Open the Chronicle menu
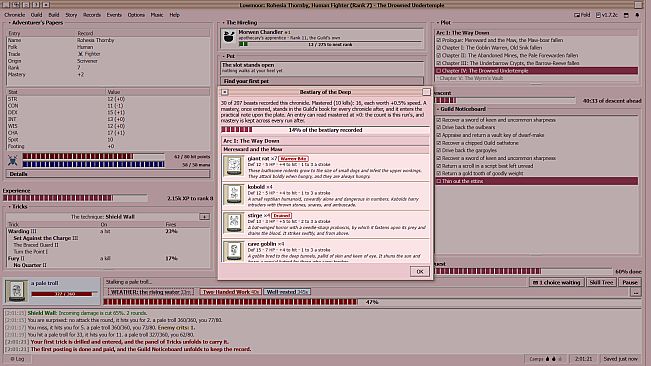The width and height of the screenshot is (651, 366). point(15,15)
